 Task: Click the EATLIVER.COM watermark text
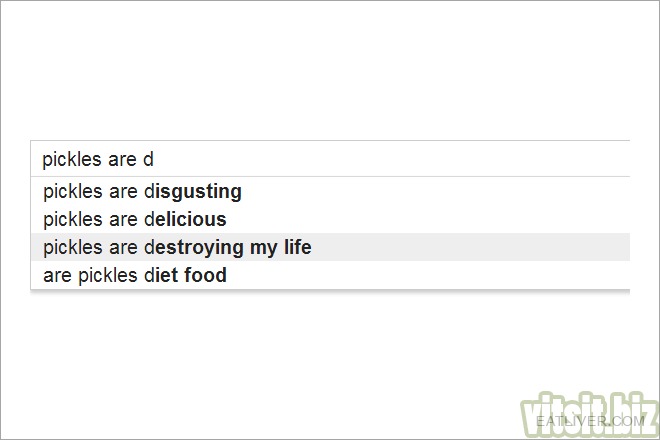(x=590, y=421)
